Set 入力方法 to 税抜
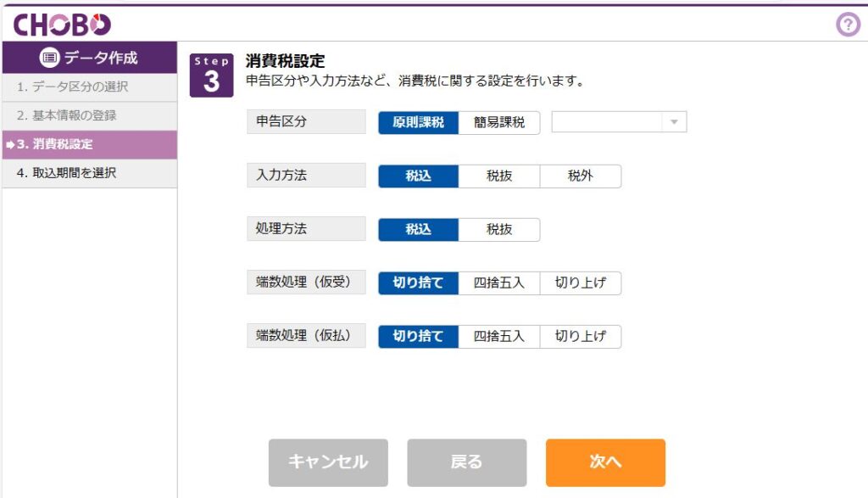The height and width of the screenshot is (498, 868). click(x=499, y=176)
